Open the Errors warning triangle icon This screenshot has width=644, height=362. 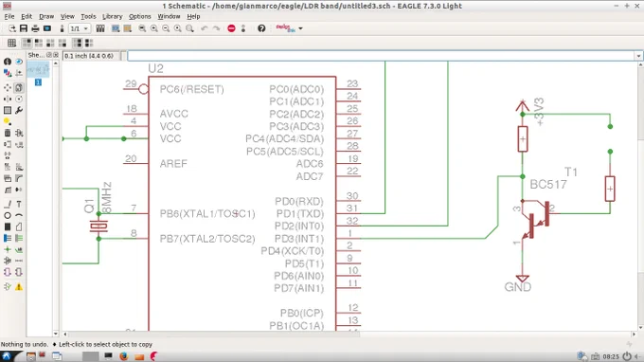(19, 287)
